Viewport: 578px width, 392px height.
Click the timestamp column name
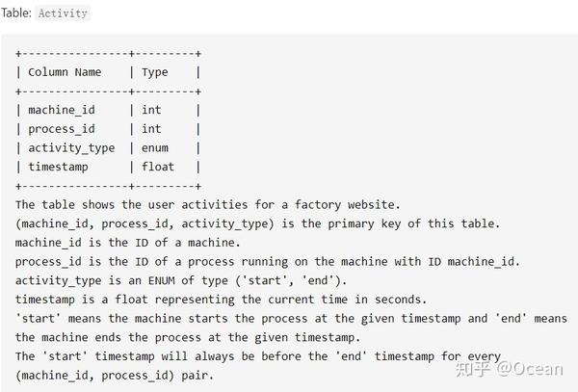point(58,167)
